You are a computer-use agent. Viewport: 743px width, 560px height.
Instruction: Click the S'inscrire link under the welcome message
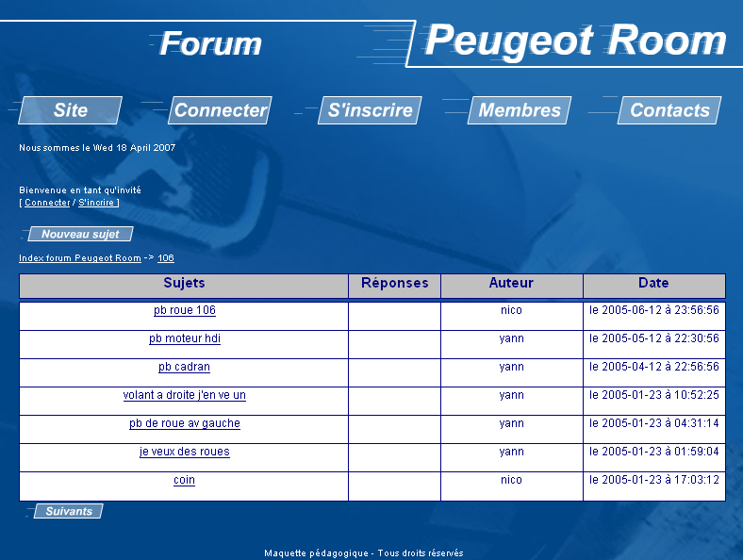click(x=96, y=203)
